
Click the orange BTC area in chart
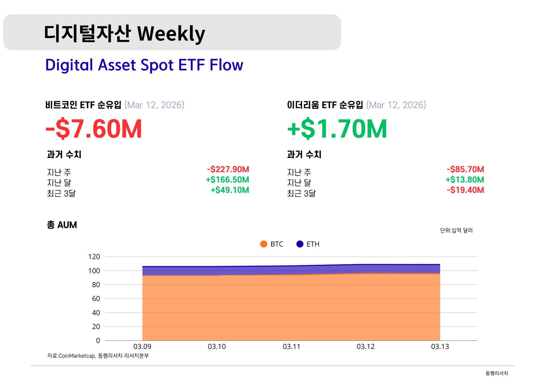click(x=291, y=308)
